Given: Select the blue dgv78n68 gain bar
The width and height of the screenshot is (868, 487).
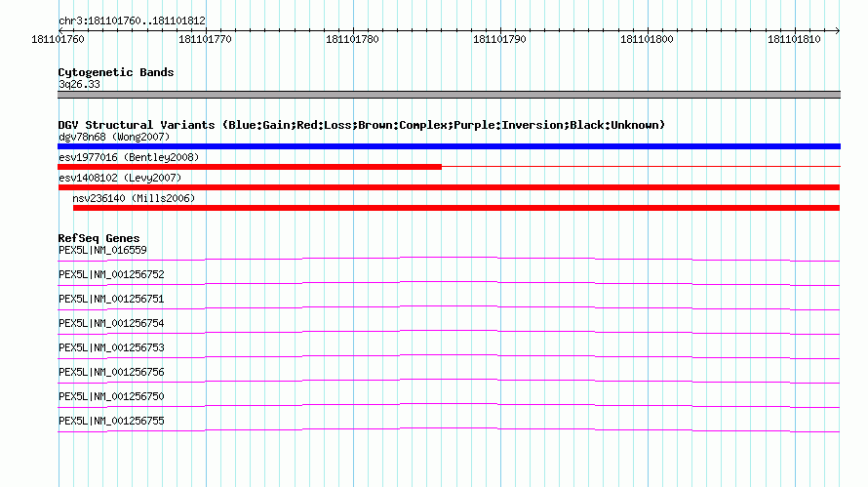Looking at the screenshot, I should [x=449, y=146].
